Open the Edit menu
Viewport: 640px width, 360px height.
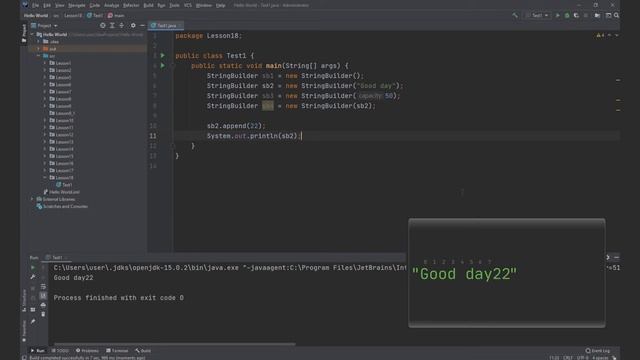click(47, 5)
